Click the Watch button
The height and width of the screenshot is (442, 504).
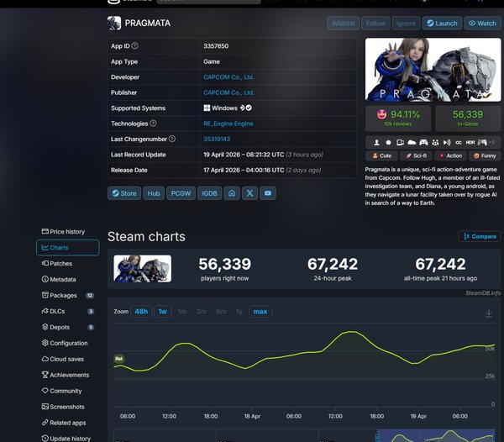click(482, 24)
